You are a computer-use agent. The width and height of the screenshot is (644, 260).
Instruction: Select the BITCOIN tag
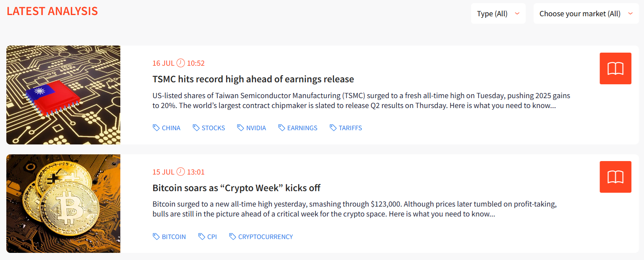coord(169,237)
